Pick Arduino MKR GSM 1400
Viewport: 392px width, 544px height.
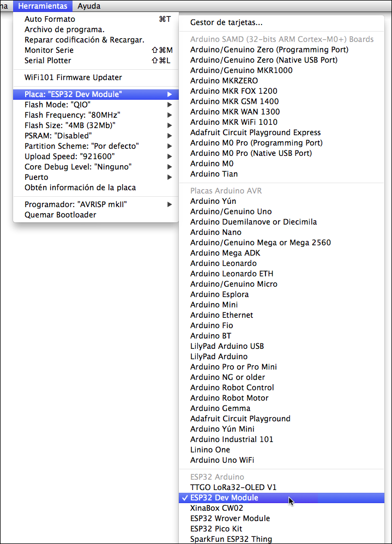coord(281,101)
